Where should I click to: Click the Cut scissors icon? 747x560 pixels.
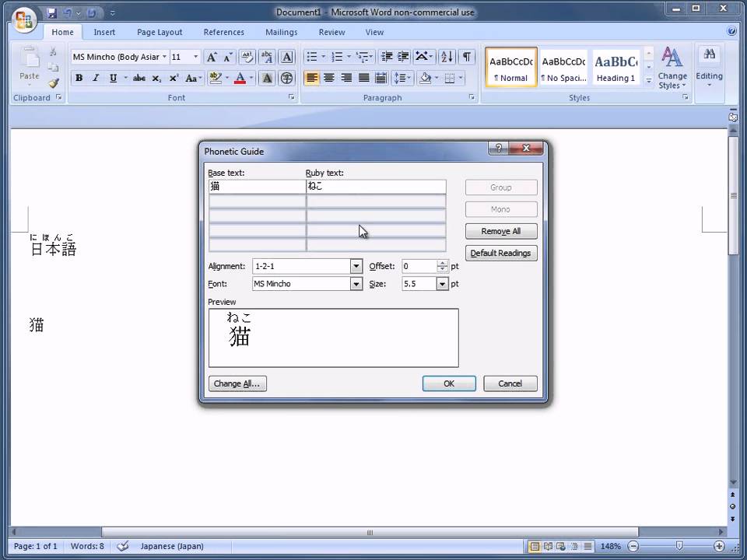point(54,51)
